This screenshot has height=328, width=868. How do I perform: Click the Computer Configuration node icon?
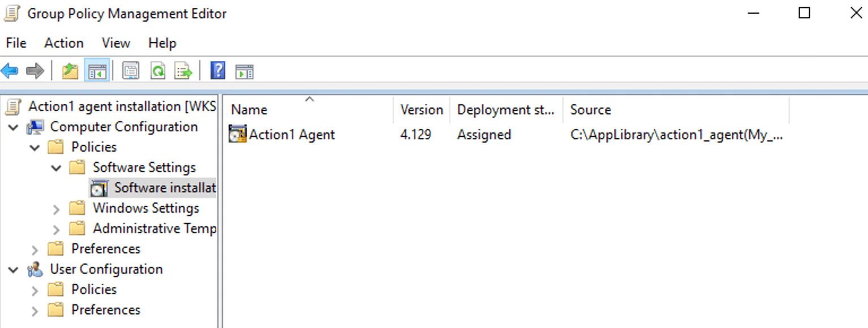pos(36,127)
